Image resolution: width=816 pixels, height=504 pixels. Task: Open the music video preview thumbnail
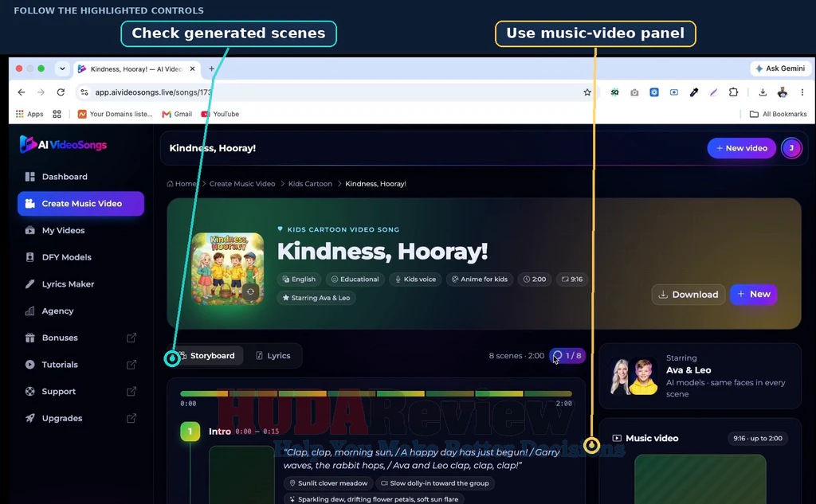pos(700,479)
